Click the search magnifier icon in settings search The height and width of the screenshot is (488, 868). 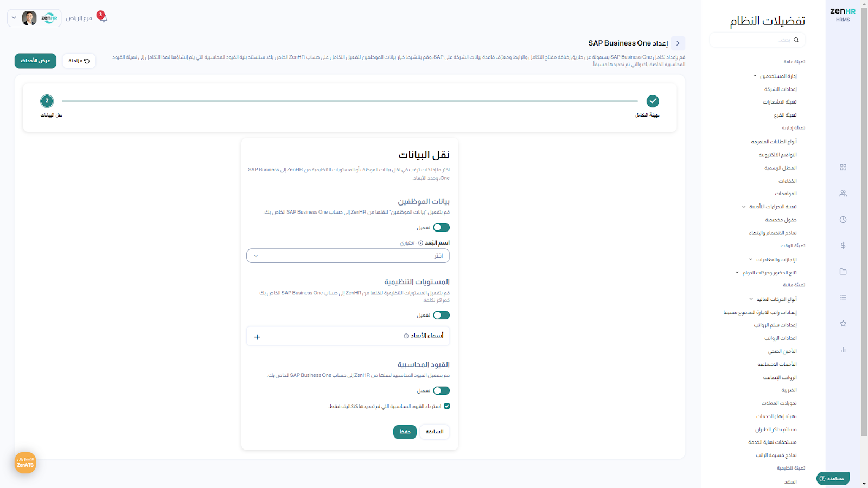[796, 40]
